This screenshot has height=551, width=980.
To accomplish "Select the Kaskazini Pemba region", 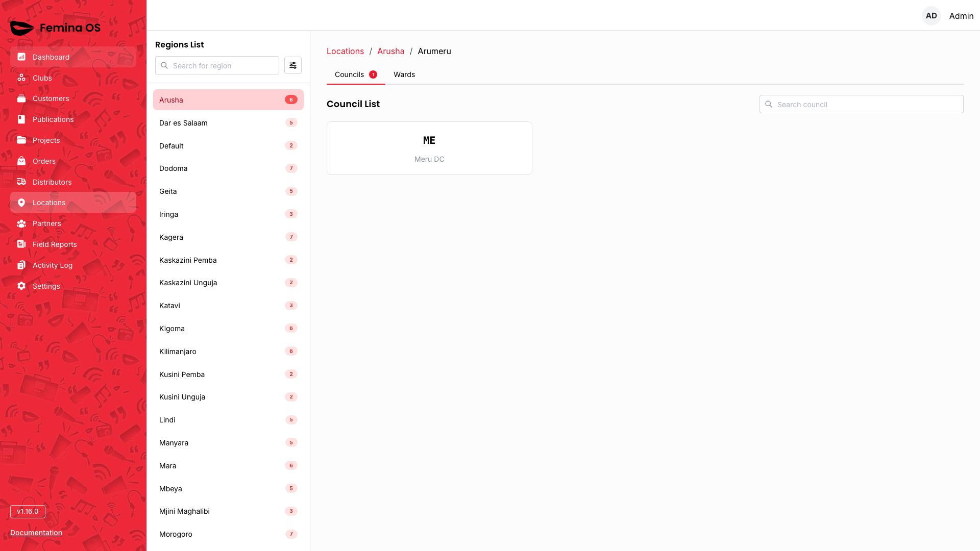I will pyautogui.click(x=228, y=260).
